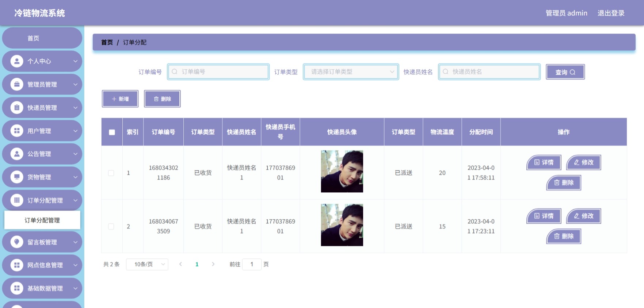Check the row 2 order 1680340673509 checkbox
The width and height of the screenshot is (644, 308).
tap(111, 227)
